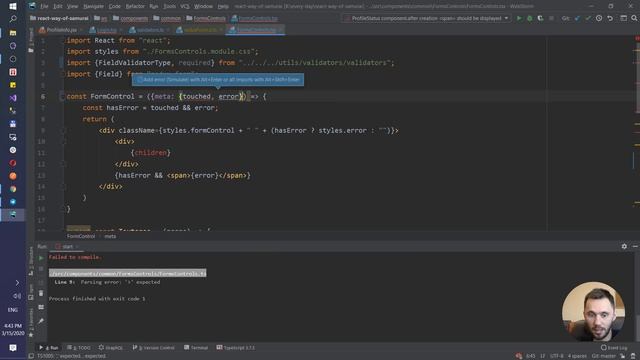This screenshot has height=360, width=640.
Task: Click 'FormControl' in editor breadcrumbs
Action: 81,236
